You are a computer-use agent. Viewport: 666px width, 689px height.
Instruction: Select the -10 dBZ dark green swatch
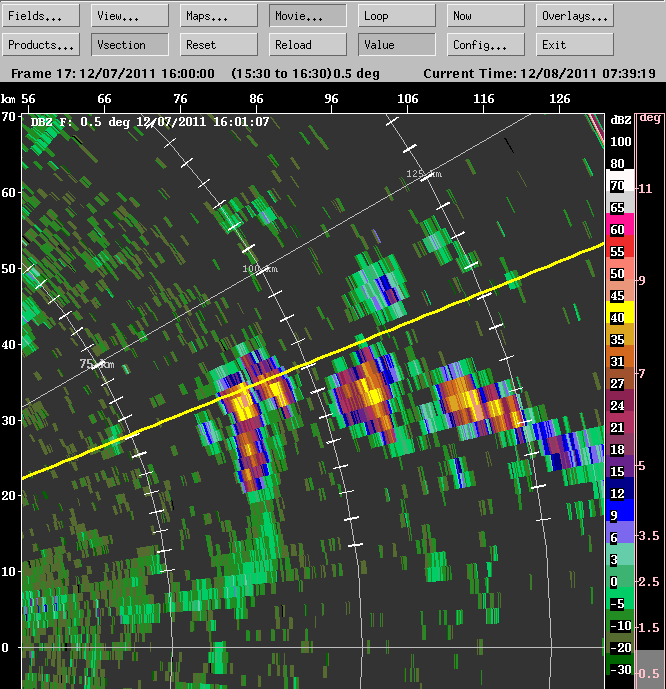[620, 620]
